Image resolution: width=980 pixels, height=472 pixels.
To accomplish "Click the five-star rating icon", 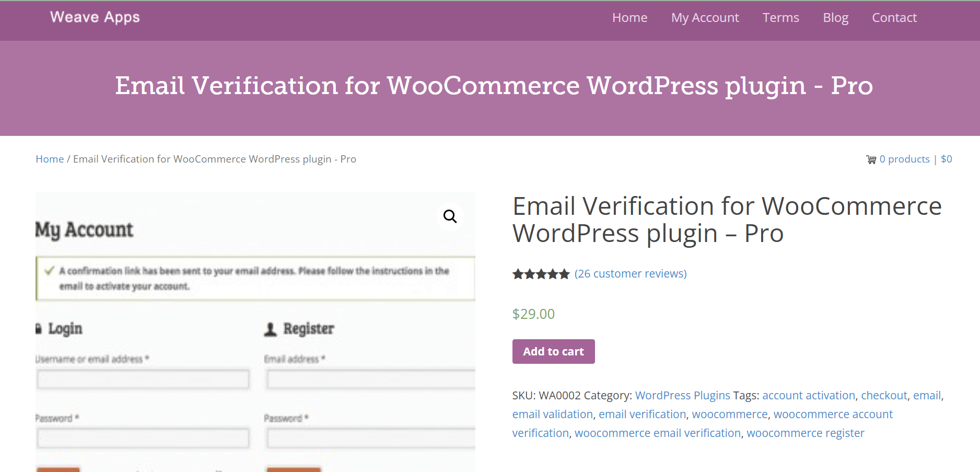I will 541,274.
